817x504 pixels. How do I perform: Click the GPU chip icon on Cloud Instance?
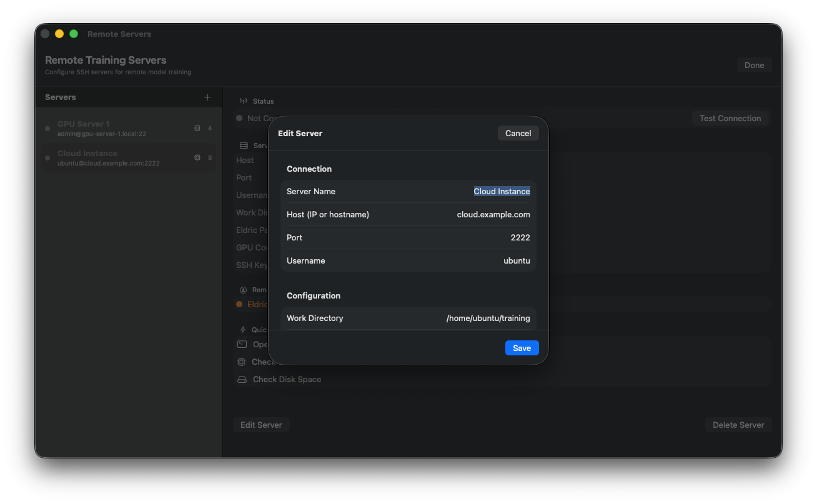coord(197,157)
